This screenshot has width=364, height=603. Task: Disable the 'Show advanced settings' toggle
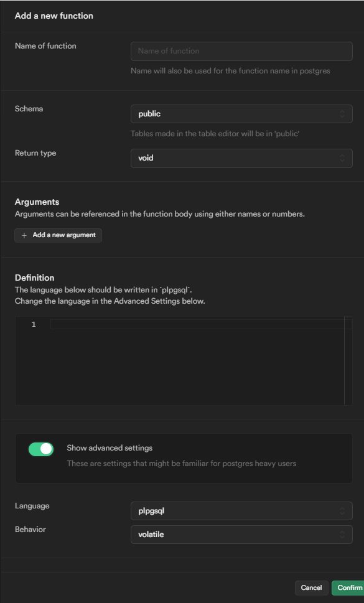click(41, 449)
